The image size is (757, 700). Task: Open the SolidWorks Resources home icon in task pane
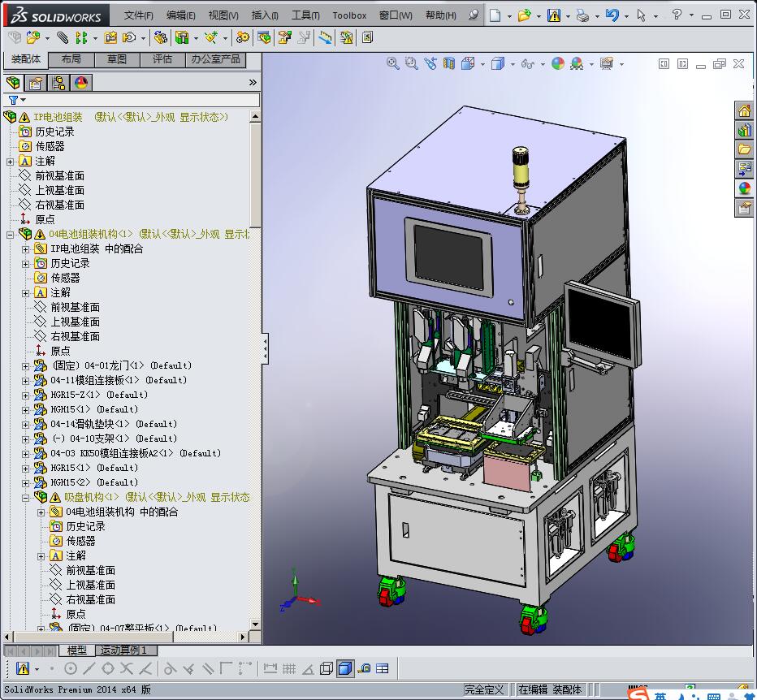pyautogui.click(x=744, y=110)
